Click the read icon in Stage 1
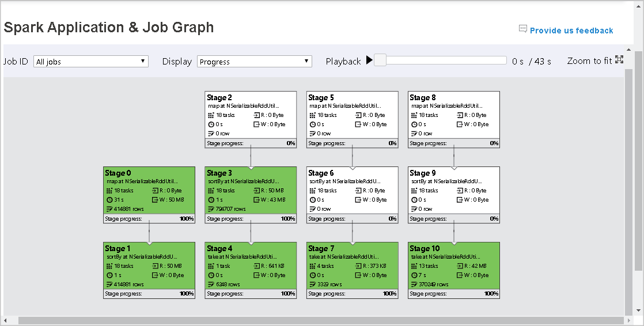This screenshot has width=644, height=326. (156, 266)
